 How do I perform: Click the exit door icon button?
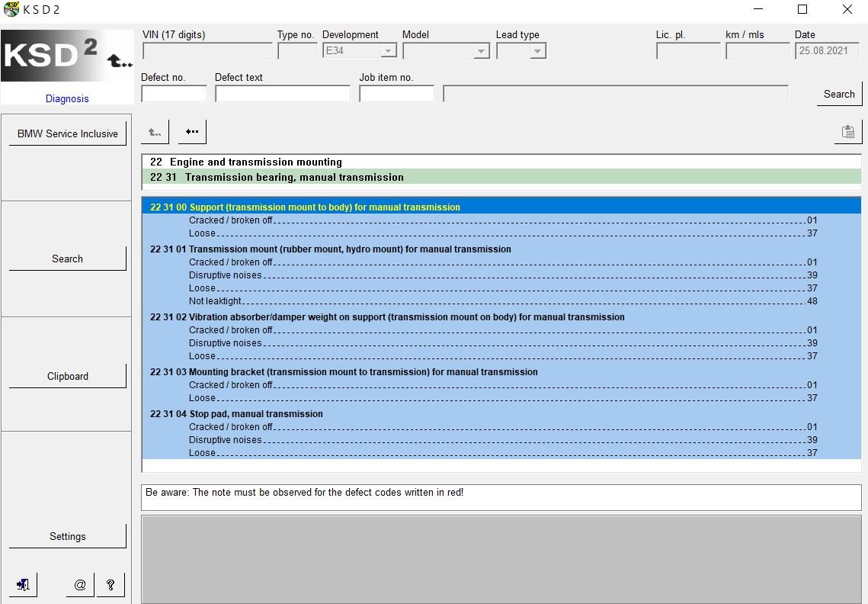coord(24,585)
